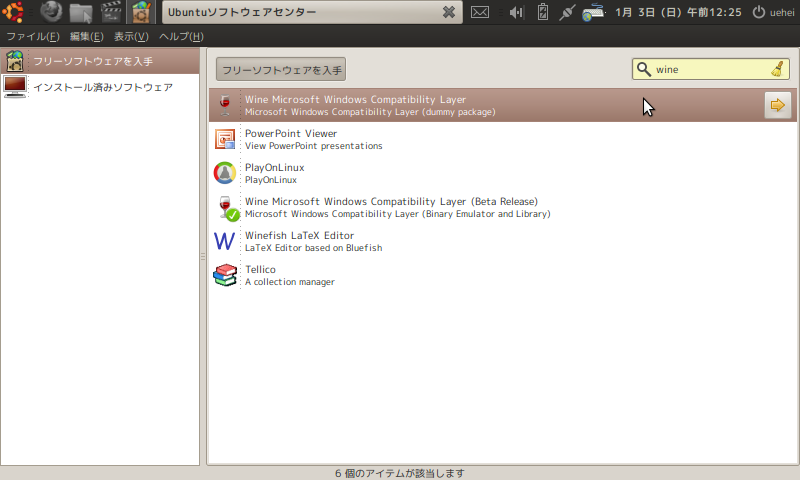Screen dimensions: 800x480
Task: Open details with the yellow arrow button
Action: tap(778, 105)
